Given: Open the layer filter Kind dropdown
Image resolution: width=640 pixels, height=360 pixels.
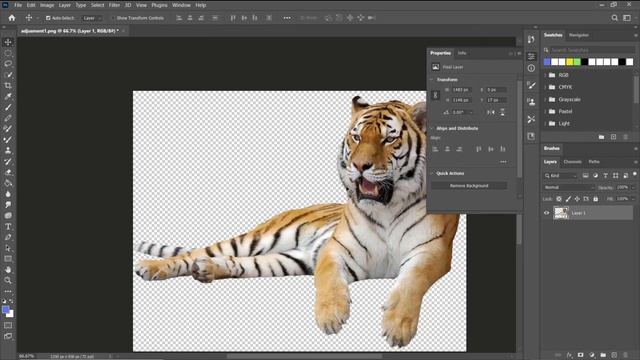Looking at the screenshot, I should tap(560, 176).
